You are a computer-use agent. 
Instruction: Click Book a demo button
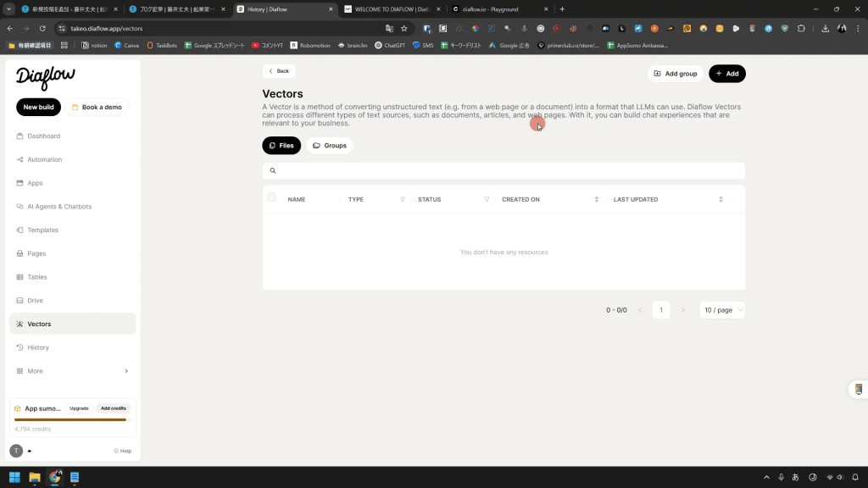tap(97, 108)
